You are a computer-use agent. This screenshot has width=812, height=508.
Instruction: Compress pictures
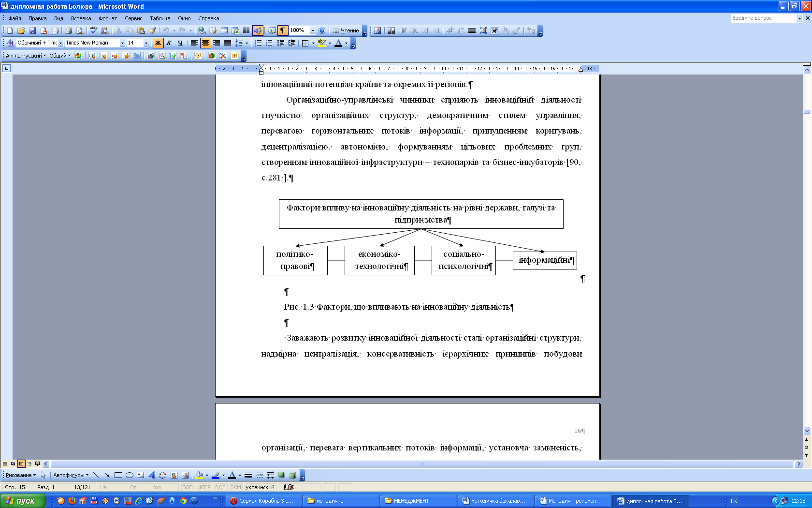(483, 30)
